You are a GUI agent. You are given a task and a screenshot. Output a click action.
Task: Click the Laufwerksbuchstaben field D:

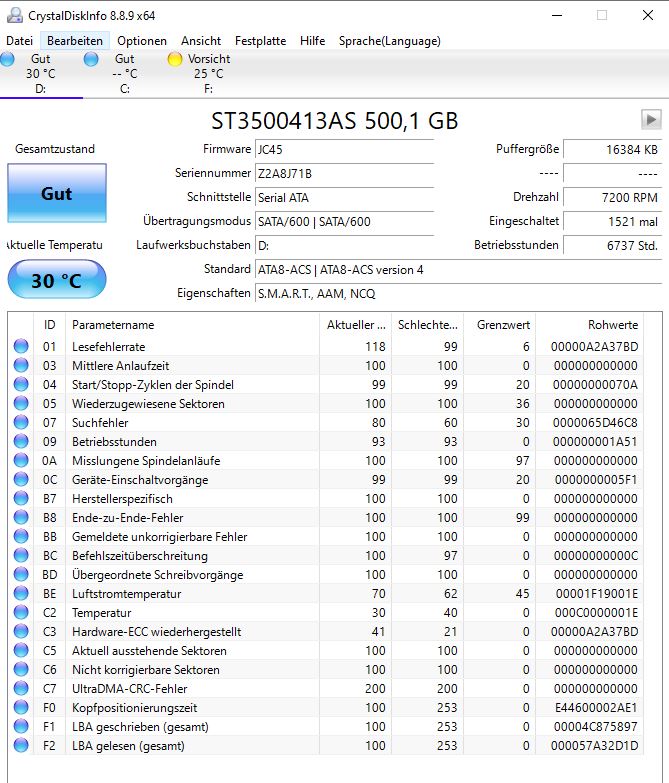344,245
